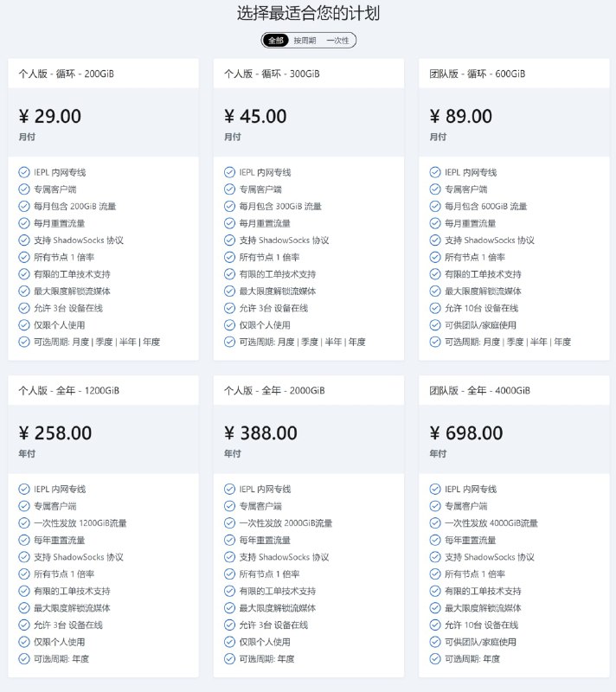Click check icon beside 允许 10台 设备在线 in 600GiB plan

pyautogui.click(x=435, y=308)
